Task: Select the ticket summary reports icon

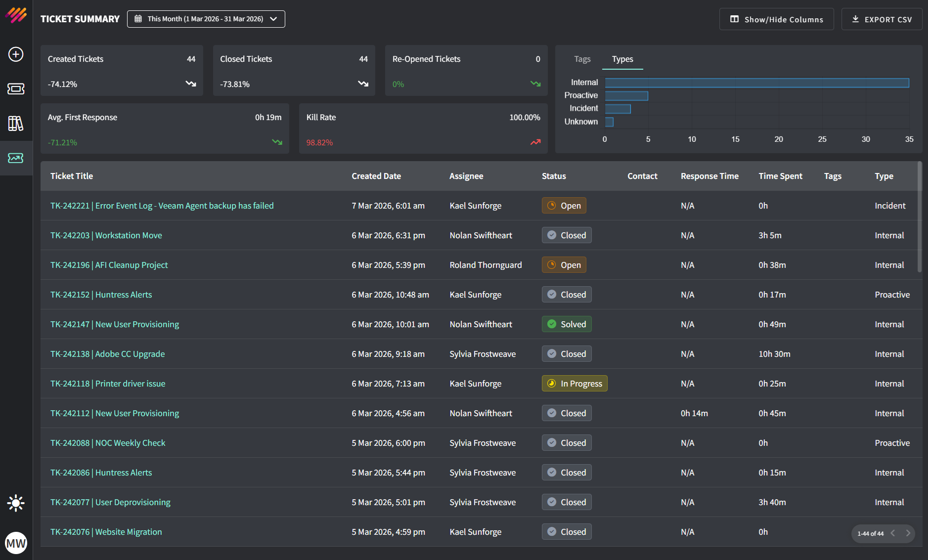Action: point(16,158)
